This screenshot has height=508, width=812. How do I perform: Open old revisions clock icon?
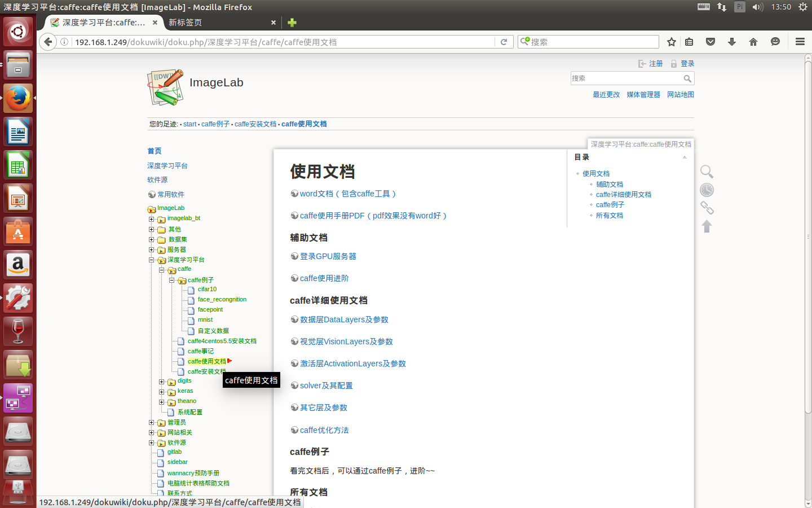[x=707, y=190]
